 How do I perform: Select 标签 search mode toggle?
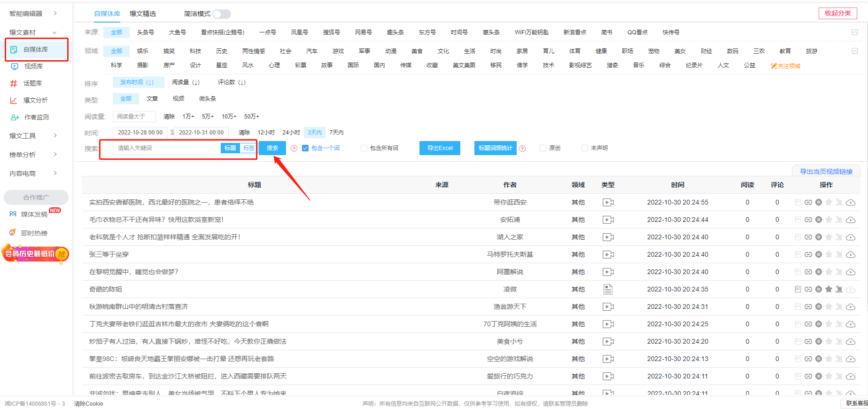pyautogui.click(x=248, y=148)
